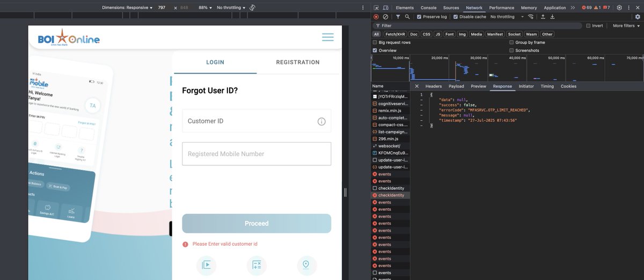The image size is (644, 280).
Task: Click the video play shortcut icon
Action: (207, 265)
